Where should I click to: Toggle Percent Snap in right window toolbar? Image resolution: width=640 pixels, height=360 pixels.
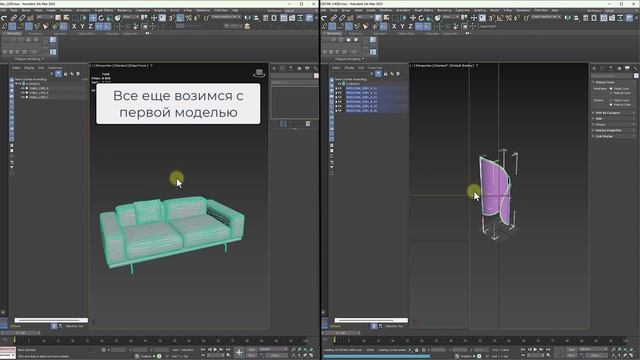509,18
